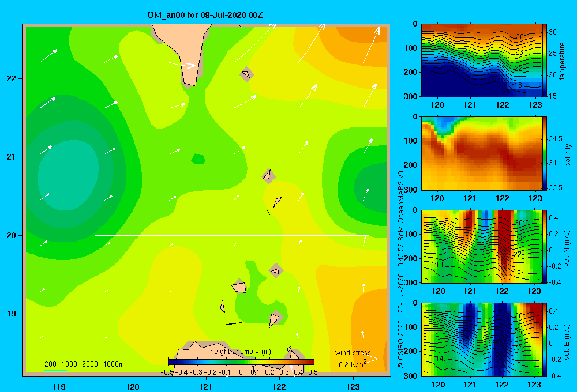Click the '1000' depth contour legend entry
The height and width of the screenshot is (392, 577).
[x=69, y=364]
